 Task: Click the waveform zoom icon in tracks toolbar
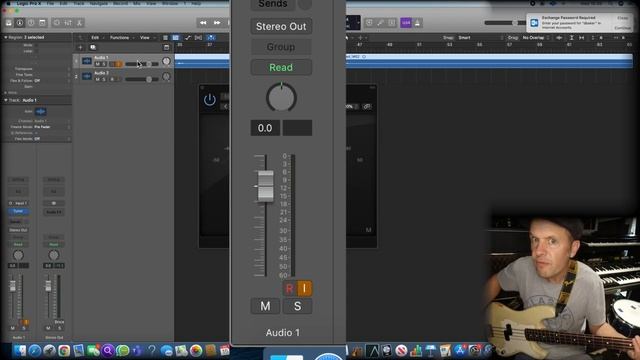coord(559,38)
